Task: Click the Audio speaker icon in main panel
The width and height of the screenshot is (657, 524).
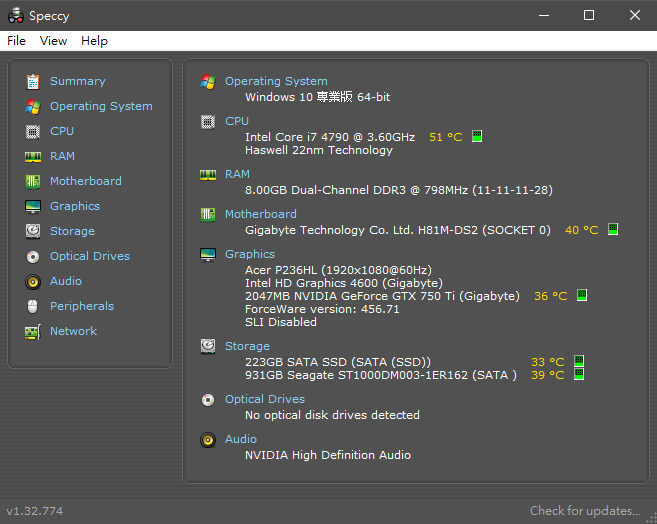Action: pos(208,440)
